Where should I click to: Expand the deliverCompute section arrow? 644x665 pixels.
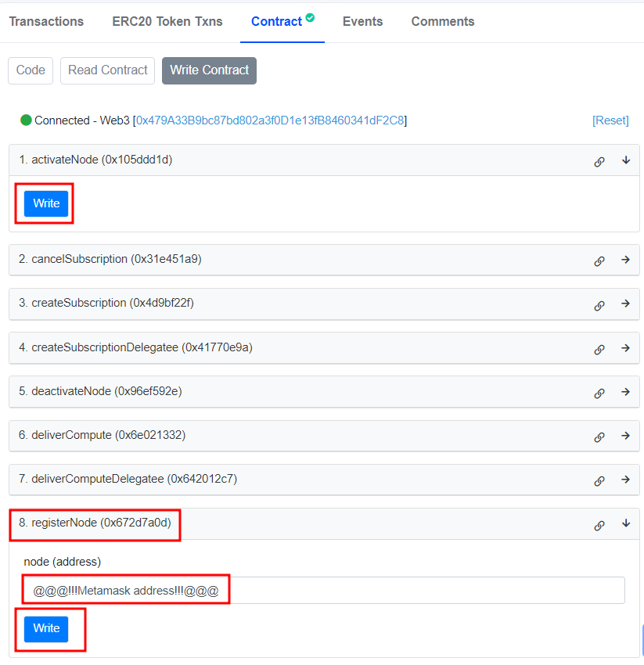pos(625,436)
